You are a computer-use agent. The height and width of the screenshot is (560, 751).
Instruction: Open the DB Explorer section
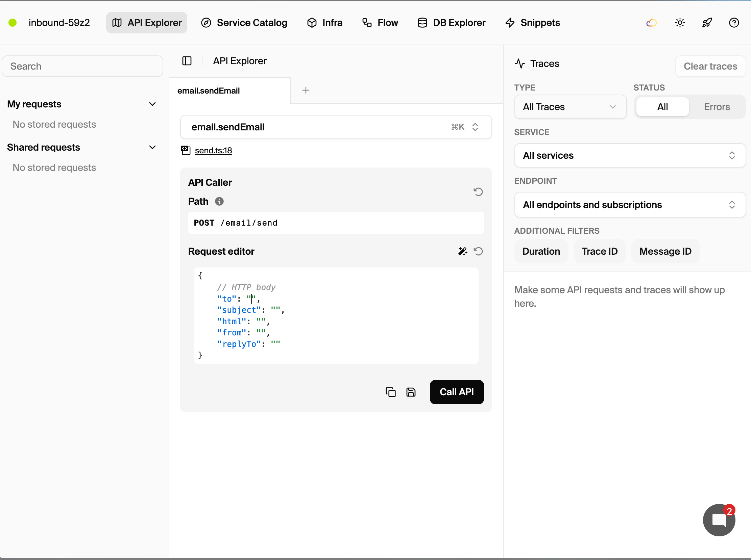coord(451,22)
